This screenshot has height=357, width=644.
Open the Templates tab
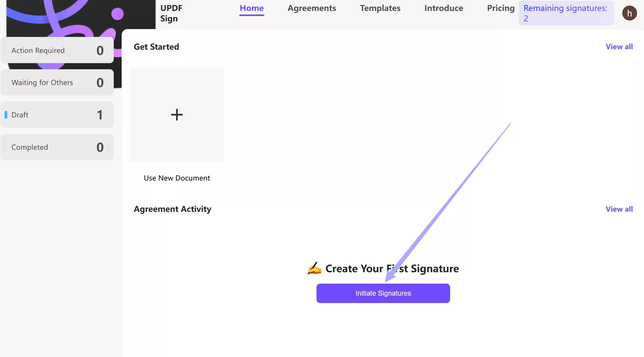click(380, 8)
